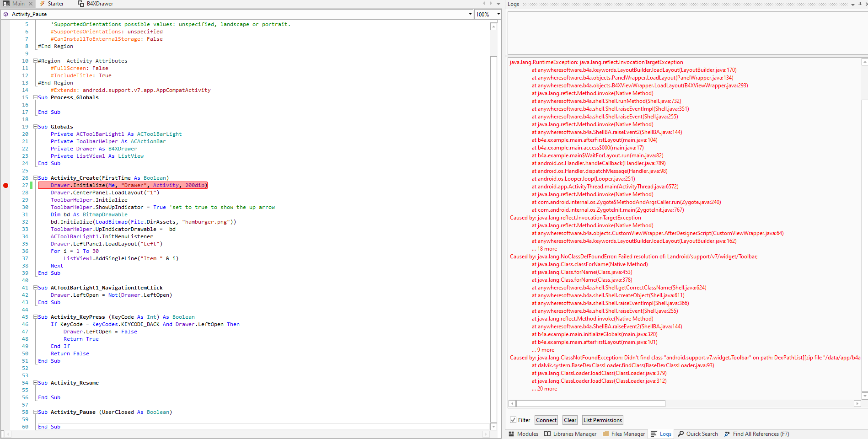This screenshot has width=868, height=439.
Task: Switch to the Main module tab
Action: coord(18,4)
